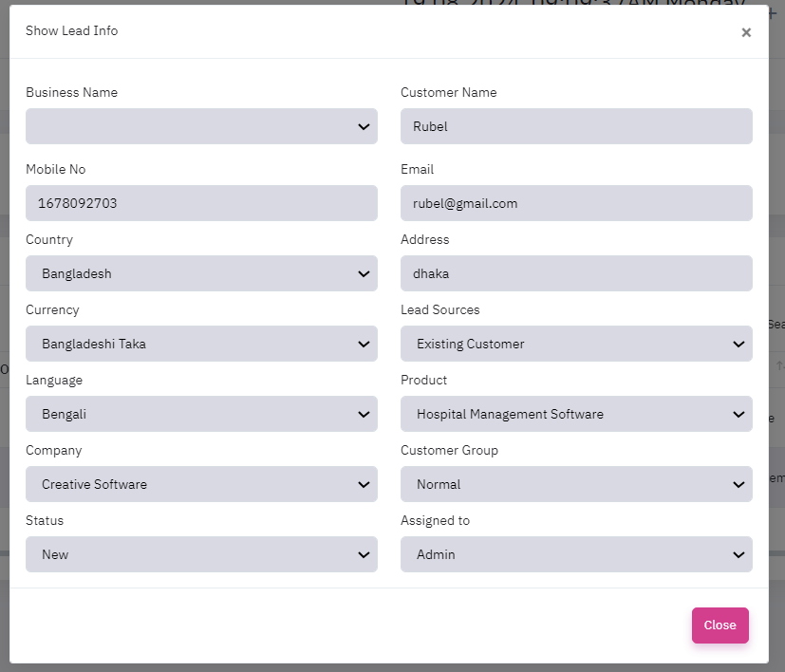Click the Mobile No input field

(201, 203)
